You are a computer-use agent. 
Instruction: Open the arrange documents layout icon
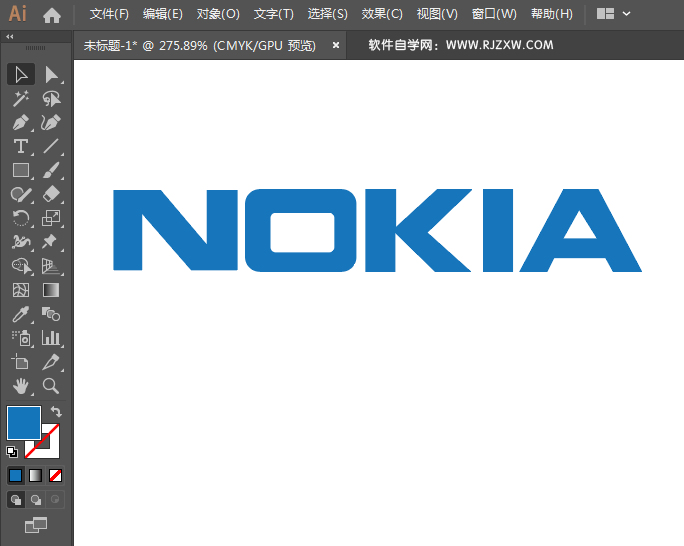tap(605, 14)
